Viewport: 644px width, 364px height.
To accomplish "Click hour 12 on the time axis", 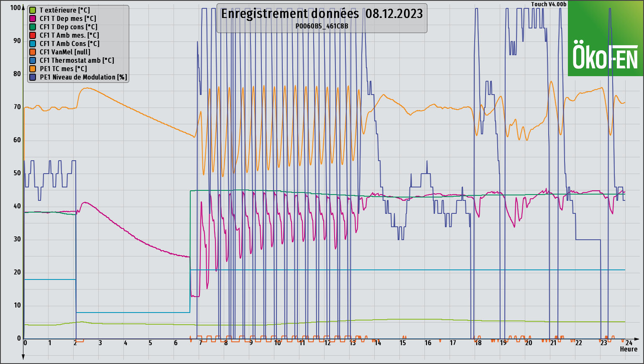I will 327,343.
